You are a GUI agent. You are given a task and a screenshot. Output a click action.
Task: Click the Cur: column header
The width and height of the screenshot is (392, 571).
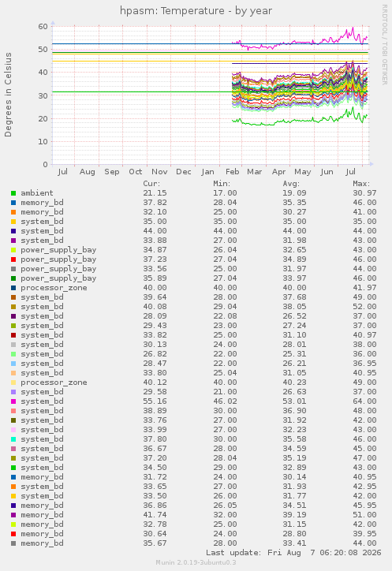click(151, 184)
